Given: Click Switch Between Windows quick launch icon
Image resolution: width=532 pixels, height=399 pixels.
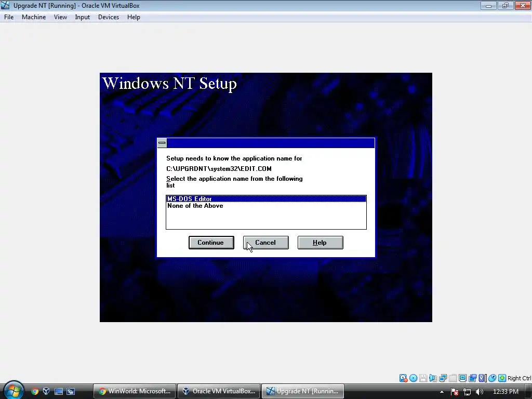Looking at the screenshot, I should point(71,391).
